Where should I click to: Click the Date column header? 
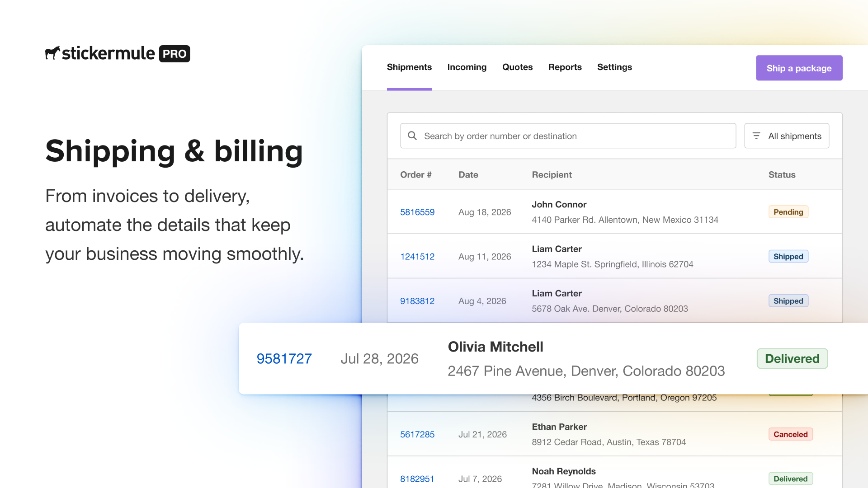(x=468, y=174)
